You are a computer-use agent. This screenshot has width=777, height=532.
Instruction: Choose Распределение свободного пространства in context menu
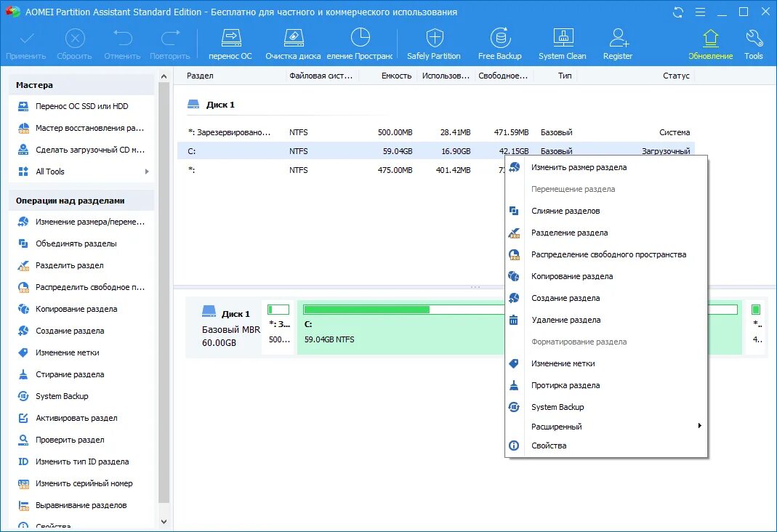point(606,254)
